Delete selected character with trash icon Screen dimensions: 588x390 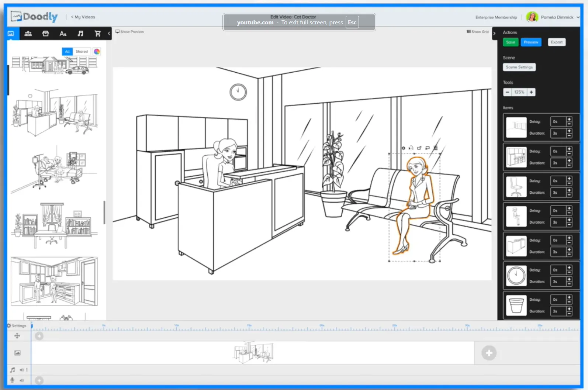point(436,148)
